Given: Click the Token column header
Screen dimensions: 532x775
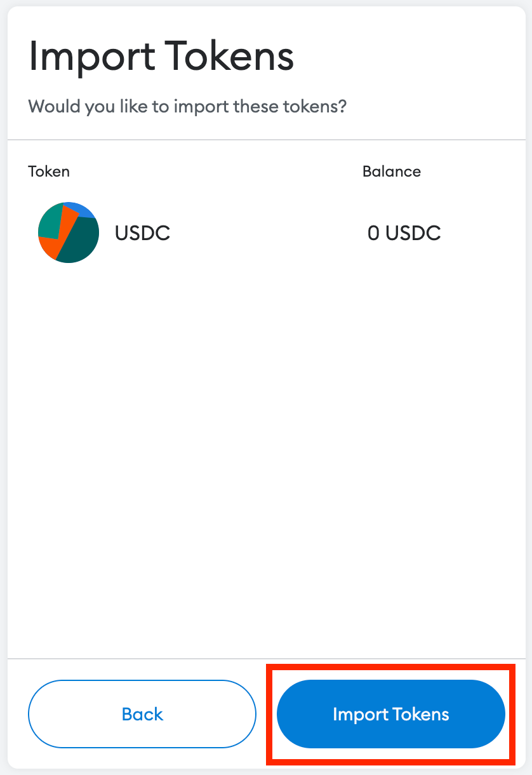Looking at the screenshot, I should 49,172.
